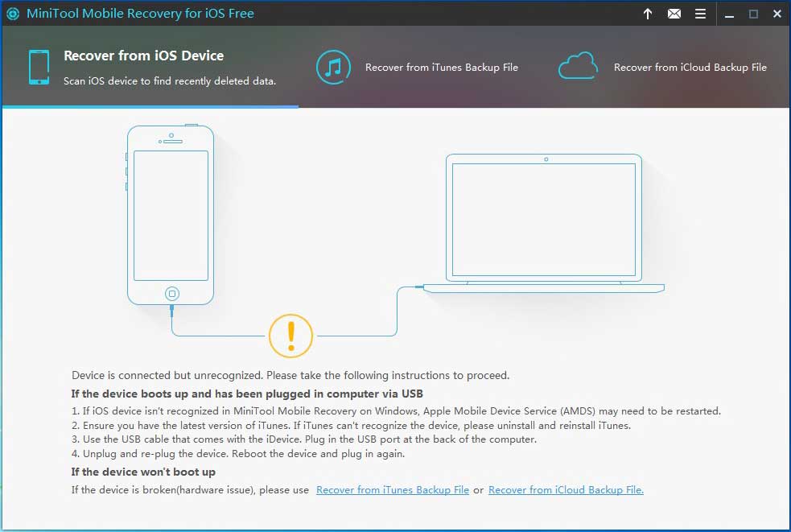
Task: Open the envelope feedback icon
Action: click(674, 14)
